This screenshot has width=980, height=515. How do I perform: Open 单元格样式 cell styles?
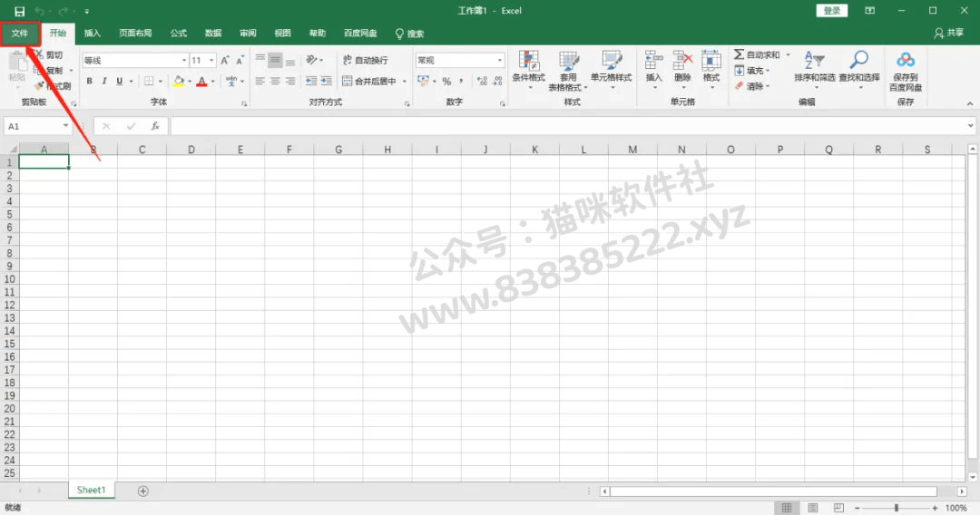pos(612,71)
